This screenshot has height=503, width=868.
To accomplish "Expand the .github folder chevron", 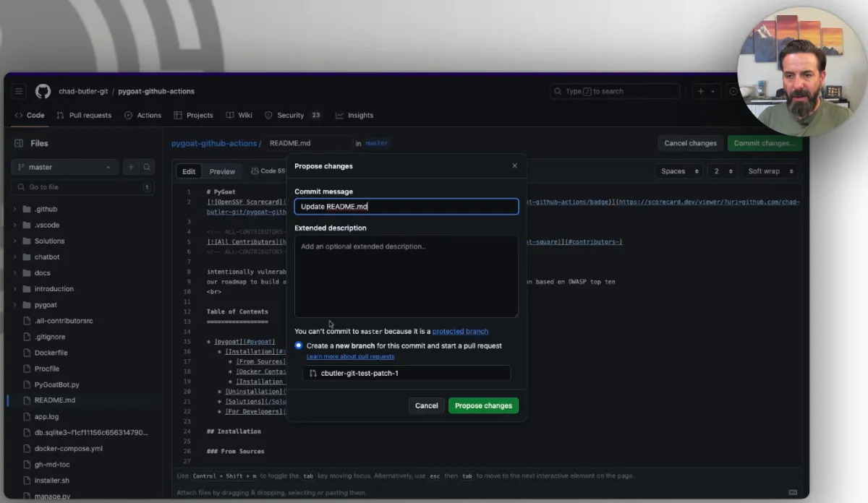I will (x=15, y=210).
